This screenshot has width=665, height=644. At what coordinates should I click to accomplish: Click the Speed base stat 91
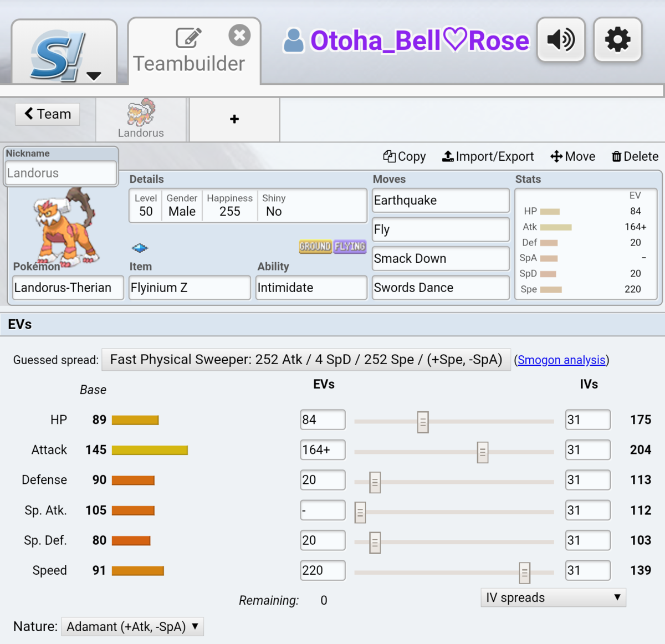tap(99, 570)
